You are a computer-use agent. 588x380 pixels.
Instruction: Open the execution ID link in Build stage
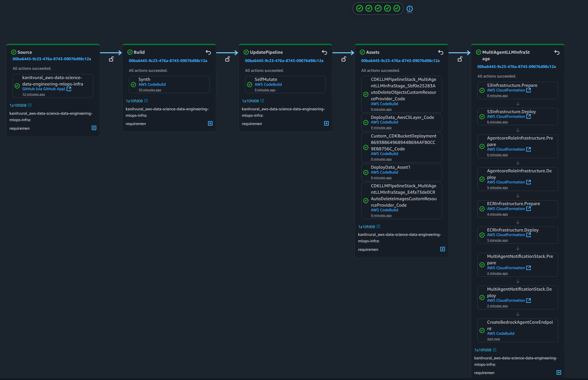[x=168, y=61]
